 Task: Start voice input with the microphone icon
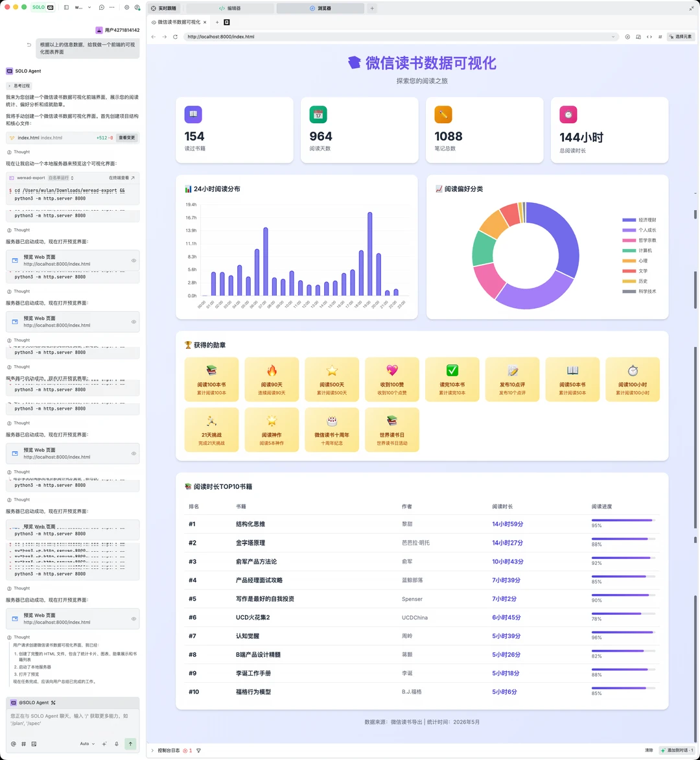(x=117, y=744)
